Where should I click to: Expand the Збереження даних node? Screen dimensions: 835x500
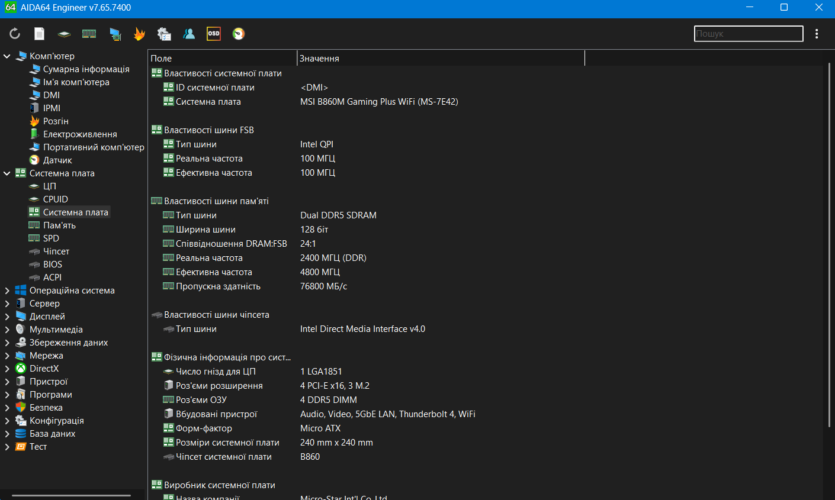[x=7, y=343]
